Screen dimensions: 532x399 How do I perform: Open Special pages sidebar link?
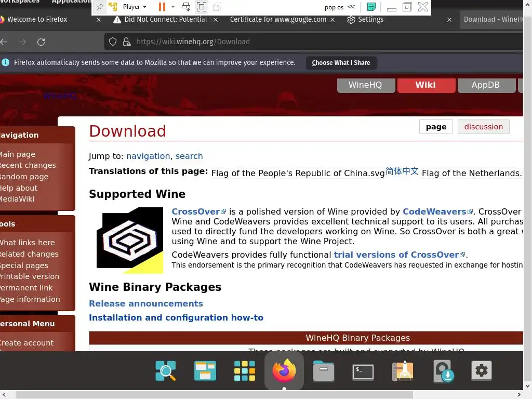(x=24, y=265)
